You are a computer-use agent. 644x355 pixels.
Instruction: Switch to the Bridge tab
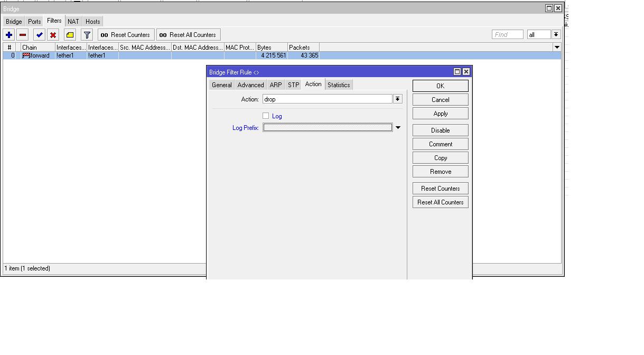click(x=14, y=22)
